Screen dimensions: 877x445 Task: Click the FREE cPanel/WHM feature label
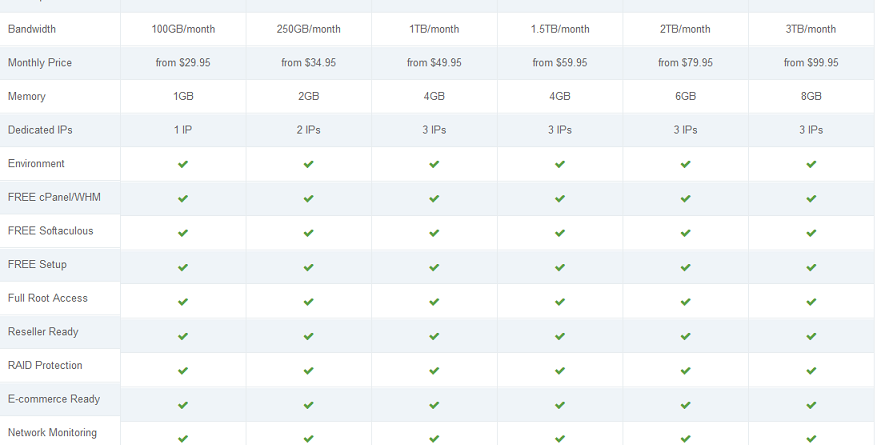54,197
